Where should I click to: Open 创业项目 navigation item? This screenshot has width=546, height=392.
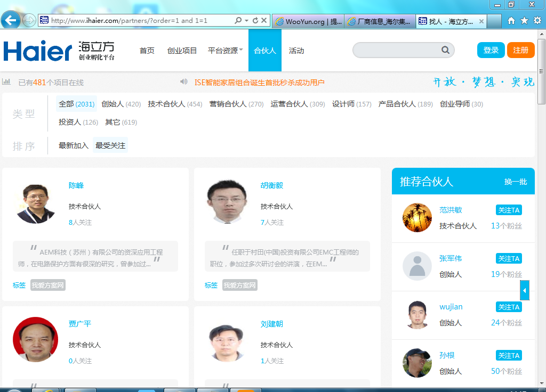182,51
